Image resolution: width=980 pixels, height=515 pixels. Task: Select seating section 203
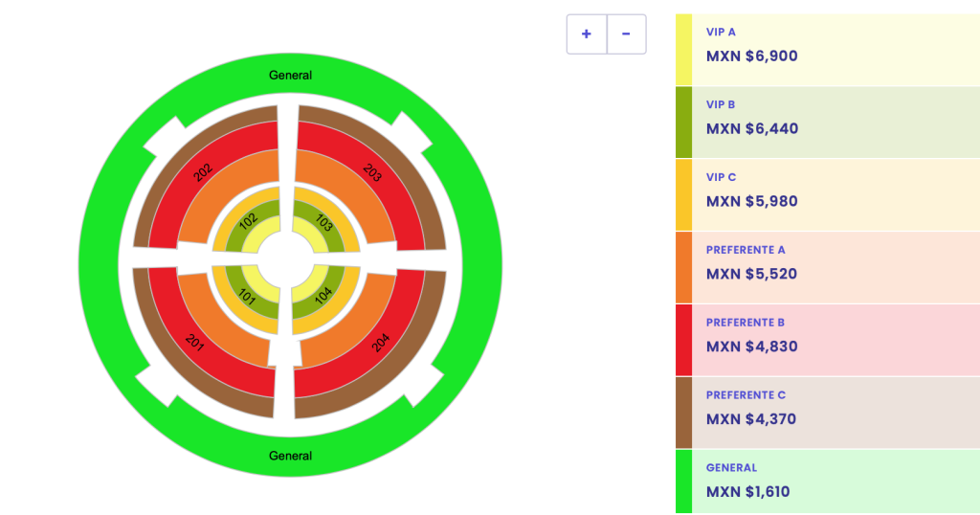[x=374, y=172]
